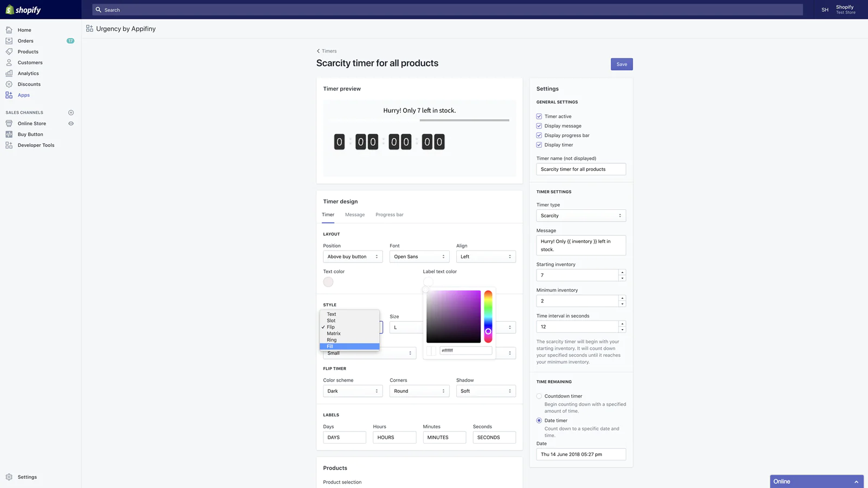Open Developer Tools icon in sidebar
This screenshot has height=488, width=868.
[9, 145]
